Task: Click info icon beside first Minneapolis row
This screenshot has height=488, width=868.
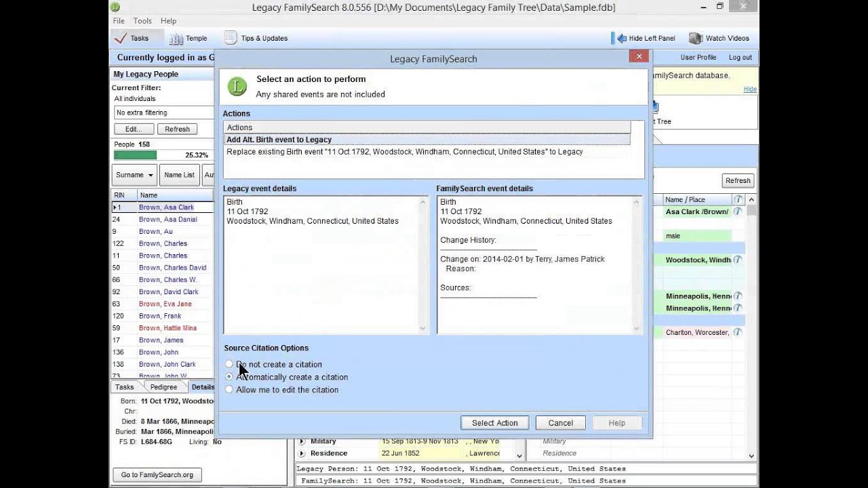Action: (737, 296)
